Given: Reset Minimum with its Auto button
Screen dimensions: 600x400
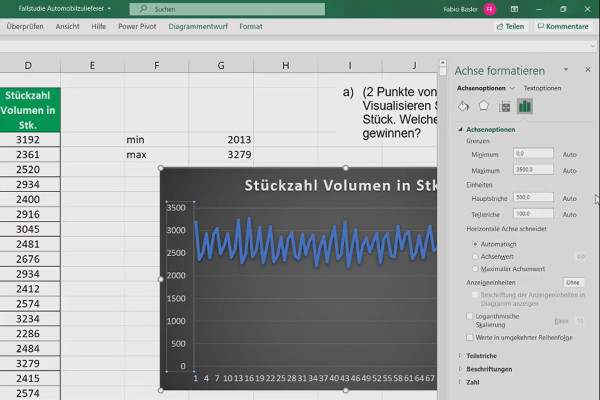Looking at the screenshot, I should pyautogui.click(x=569, y=155).
